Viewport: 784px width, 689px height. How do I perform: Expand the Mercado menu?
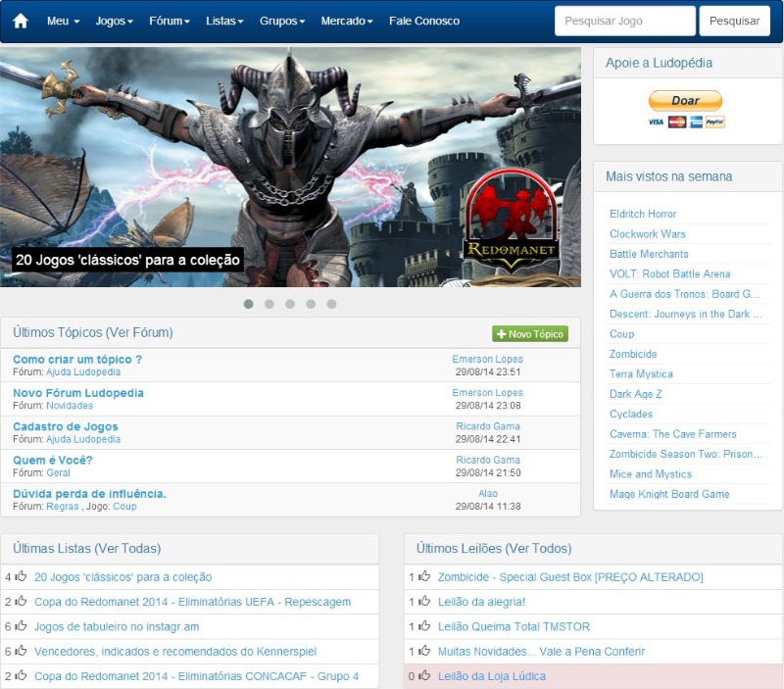point(347,21)
